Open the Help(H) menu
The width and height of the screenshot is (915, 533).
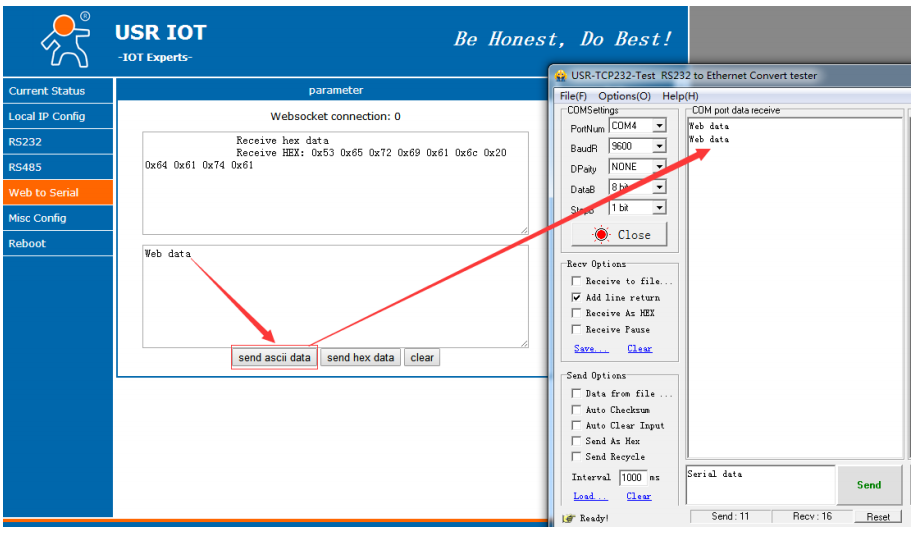coord(680,96)
